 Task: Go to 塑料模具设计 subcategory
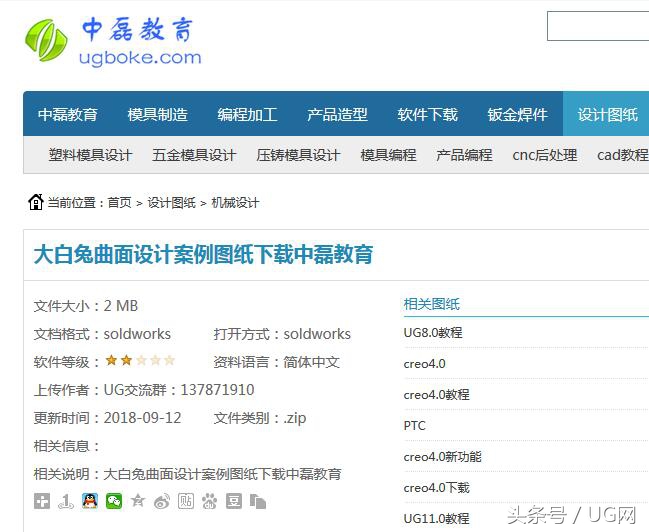pos(90,155)
